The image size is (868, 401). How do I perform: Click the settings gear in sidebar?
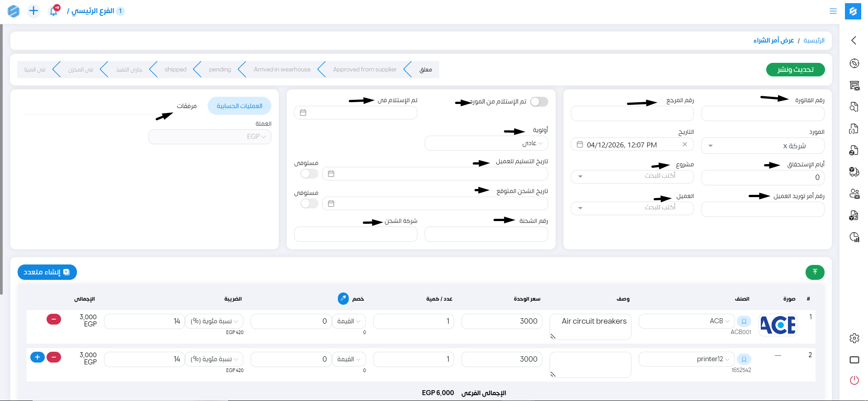854,338
